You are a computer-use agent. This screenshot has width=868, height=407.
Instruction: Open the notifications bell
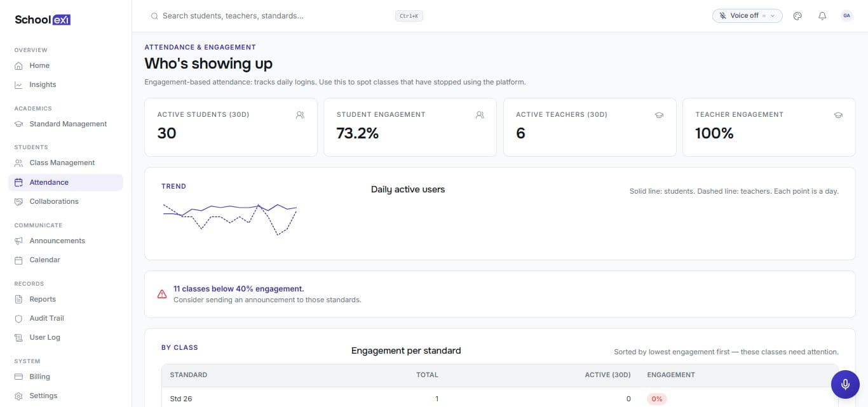822,16
